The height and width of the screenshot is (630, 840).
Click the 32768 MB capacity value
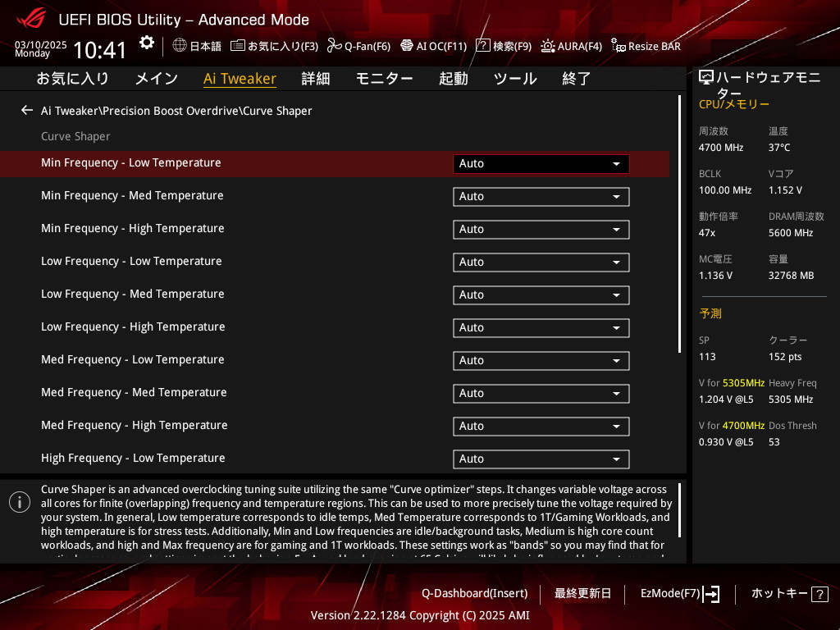click(791, 276)
